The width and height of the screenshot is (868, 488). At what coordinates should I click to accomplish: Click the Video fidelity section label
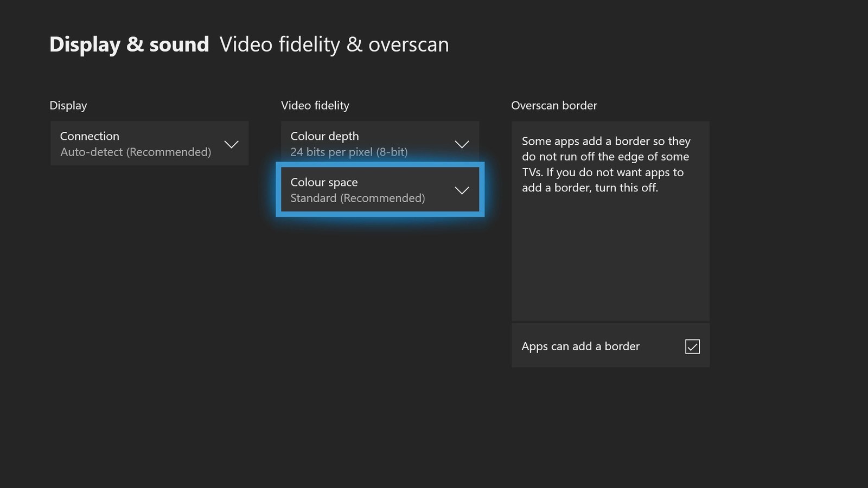coord(315,106)
